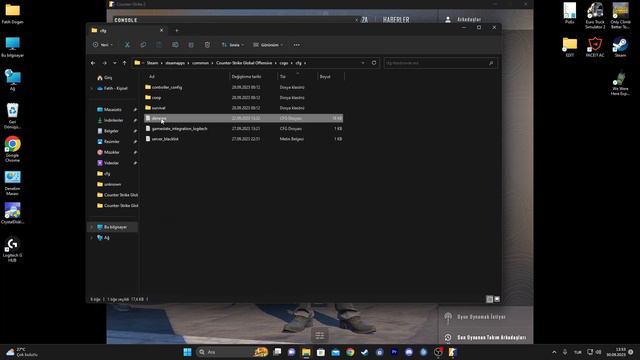Open the Yeni (New) dropdown
Screen dimensions: 640x360
(102, 45)
